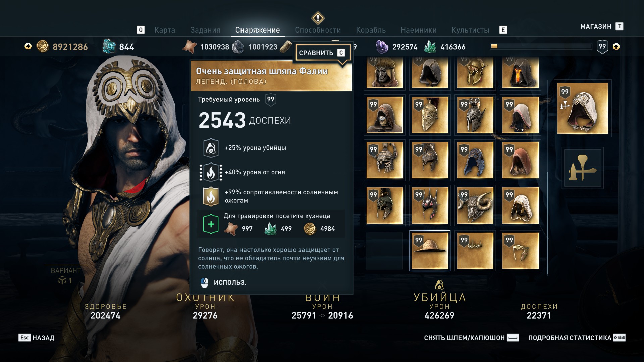Click the Сравнить compare button
This screenshot has height=362, width=644.
tap(322, 53)
